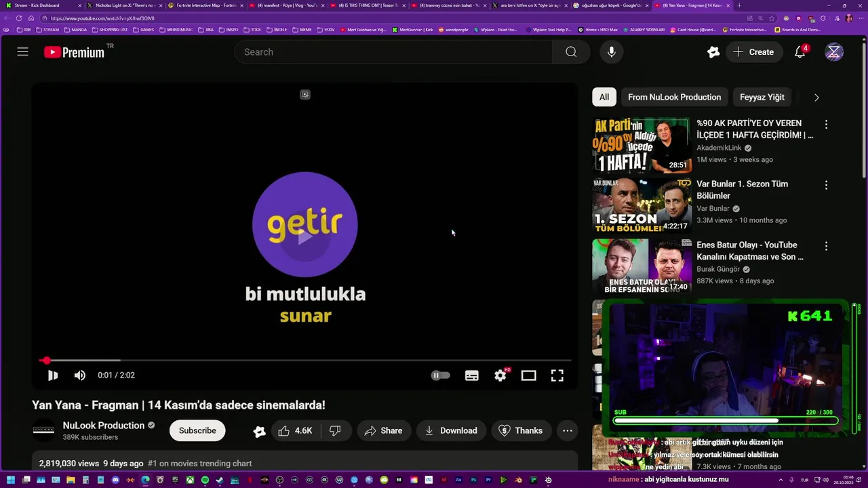The image size is (868, 488).
Task: Open the Xbox app from taskbar
Action: coord(190,481)
